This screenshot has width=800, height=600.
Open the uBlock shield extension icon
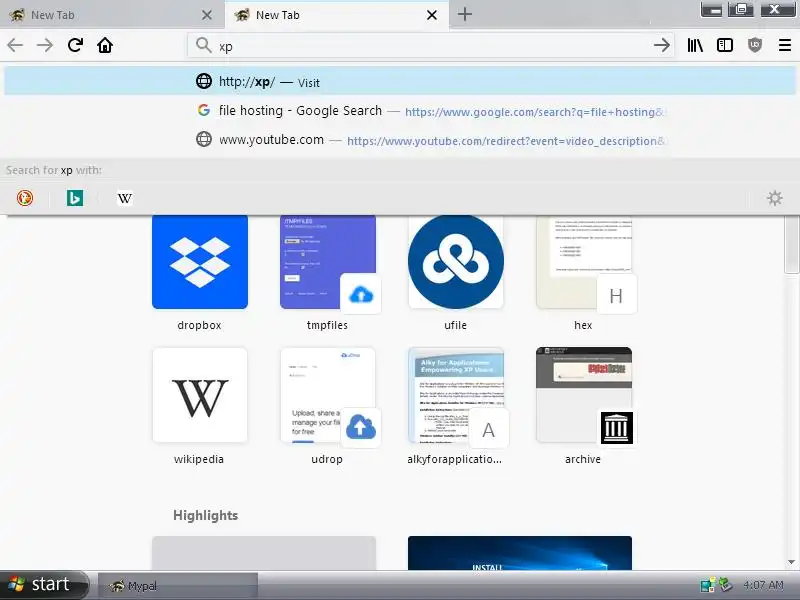[x=755, y=45]
